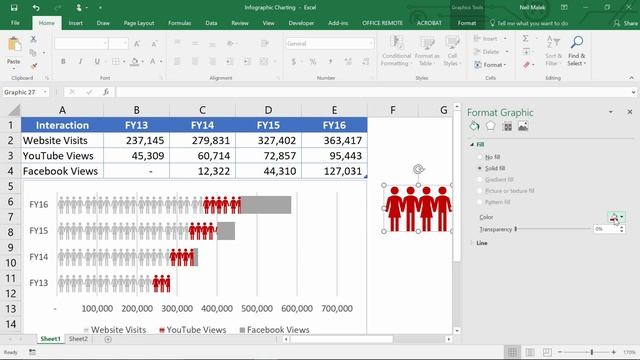Open Delete cells button

coord(491,52)
